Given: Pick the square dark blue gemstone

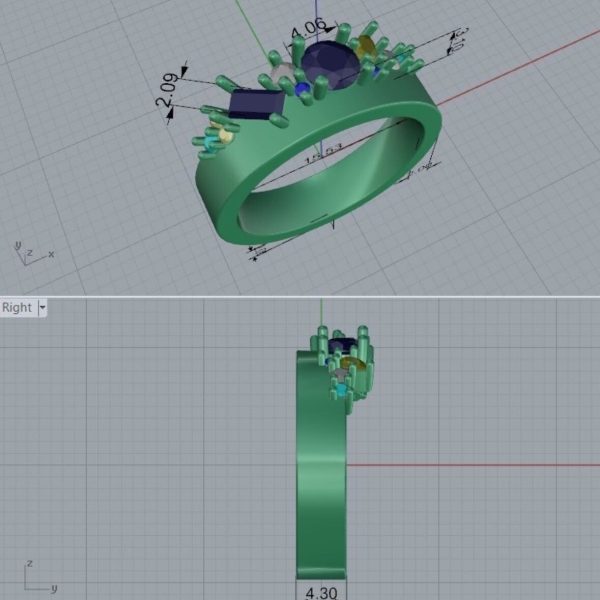Looking at the screenshot, I should pyautogui.click(x=256, y=103).
